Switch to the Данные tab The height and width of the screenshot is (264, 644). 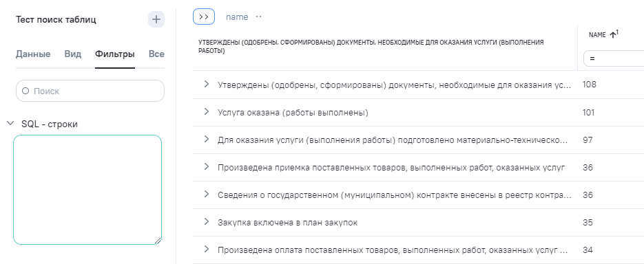pyautogui.click(x=33, y=54)
